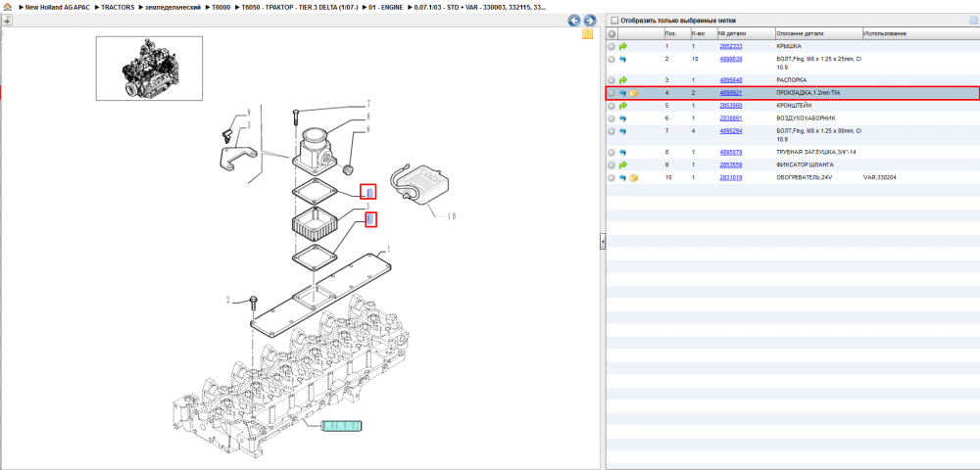
Task: Select callout 7 at top bolt
Action: tap(368, 103)
